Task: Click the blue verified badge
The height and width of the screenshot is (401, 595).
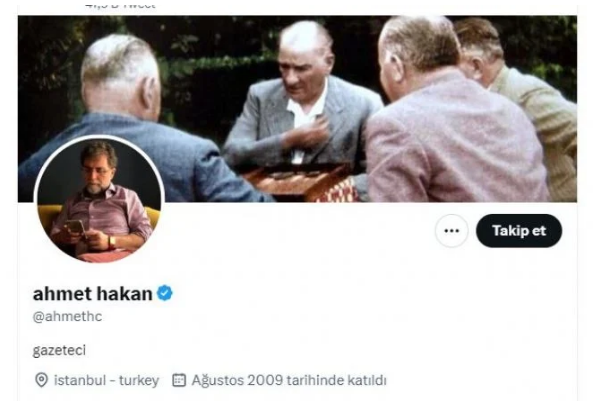Action: pyautogui.click(x=165, y=293)
